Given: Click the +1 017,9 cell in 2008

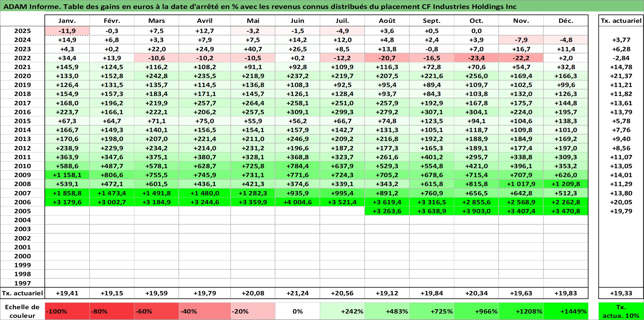Looking at the screenshot, I should click(521, 184).
